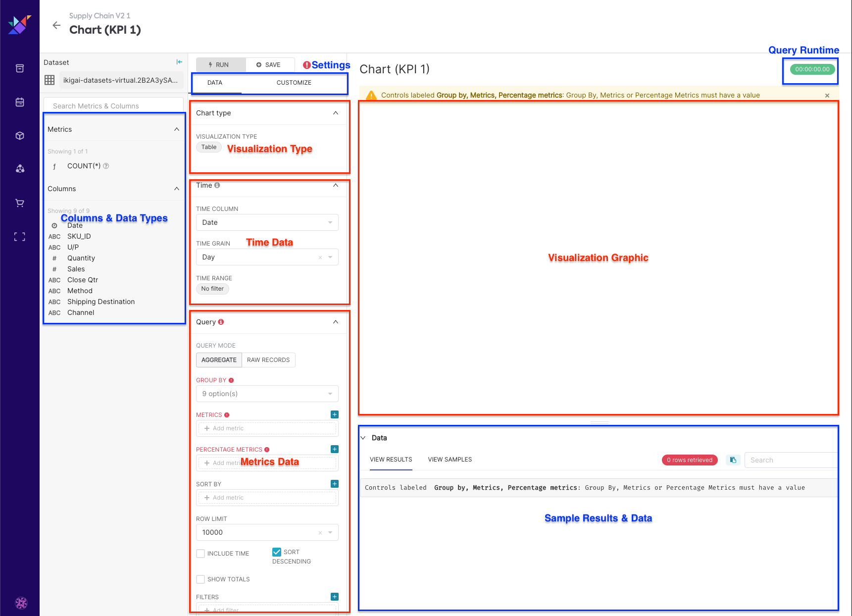The width and height of the screenshot is (852, 616).
Task: Click the plus icon beside SORT BY
Action: tap(335, 484)
